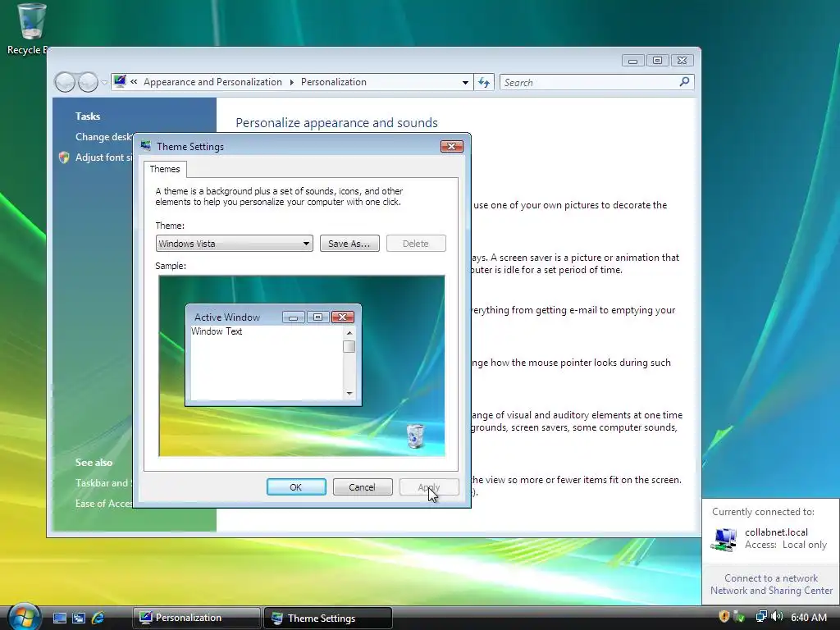The width and height of the screenshot is (840, 630).
Task: Click the Back arrow in Personalization window
Action: click(65, 82)
